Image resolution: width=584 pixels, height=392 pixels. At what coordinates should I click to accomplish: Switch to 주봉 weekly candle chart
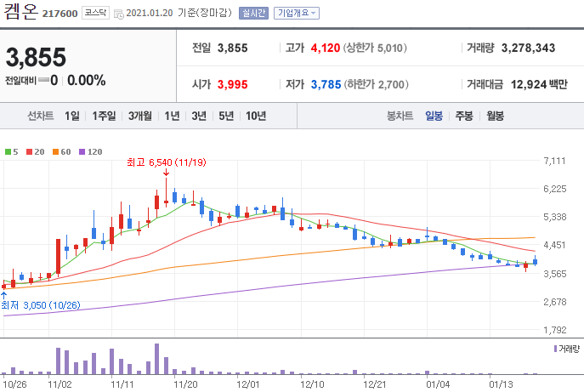pos(464,116)
